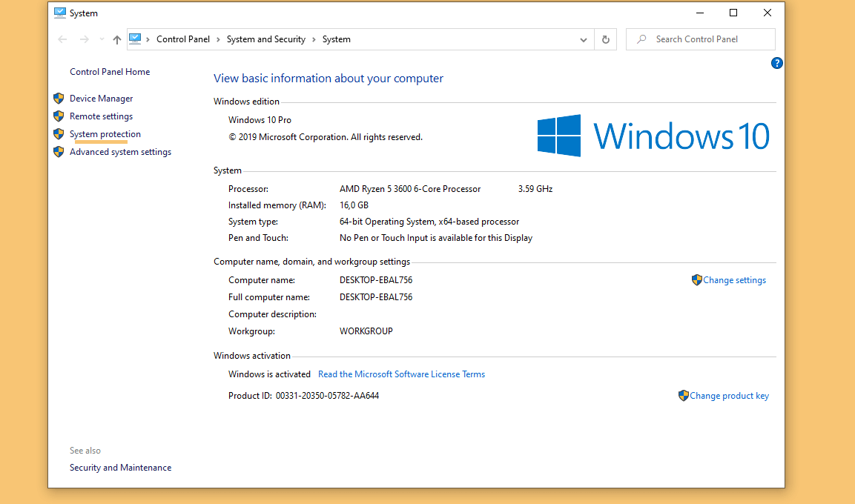
Task: Click the 64-bit Operating System text
Action: (x=429, y=222)
